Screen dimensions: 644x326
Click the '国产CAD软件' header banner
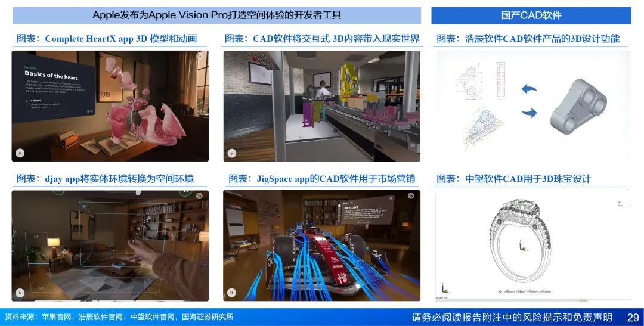[x=531, y=15]
